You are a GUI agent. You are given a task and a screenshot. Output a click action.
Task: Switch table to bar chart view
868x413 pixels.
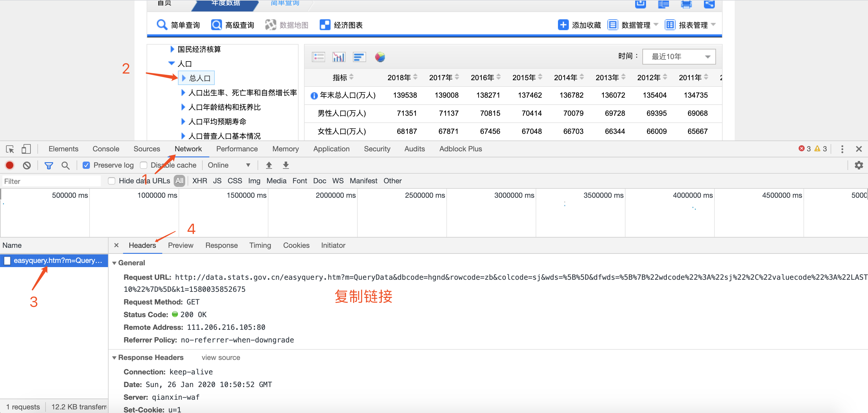point(339,57)
